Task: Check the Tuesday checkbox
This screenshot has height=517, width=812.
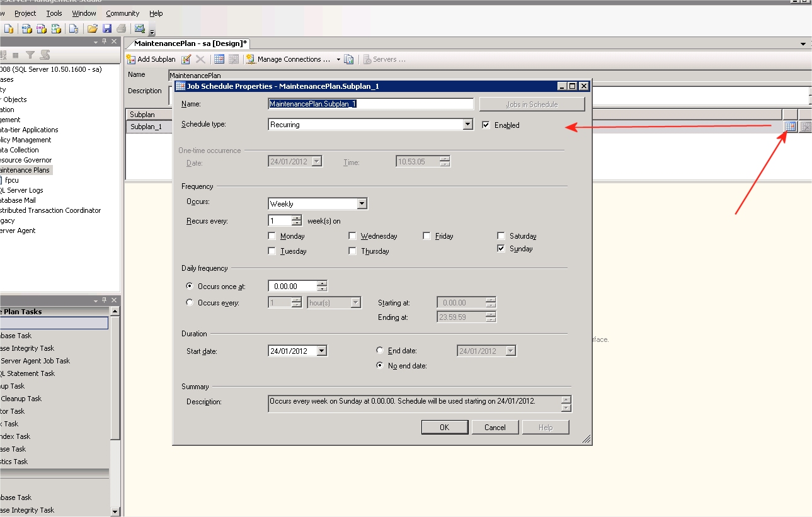Action: pos(272,251)
